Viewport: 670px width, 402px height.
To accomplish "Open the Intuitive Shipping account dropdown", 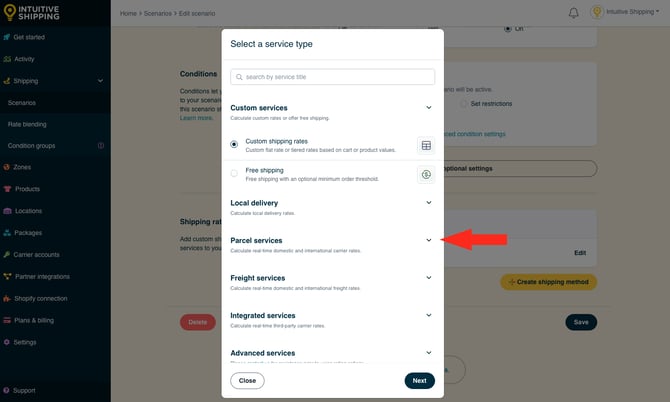I will 625,12.
